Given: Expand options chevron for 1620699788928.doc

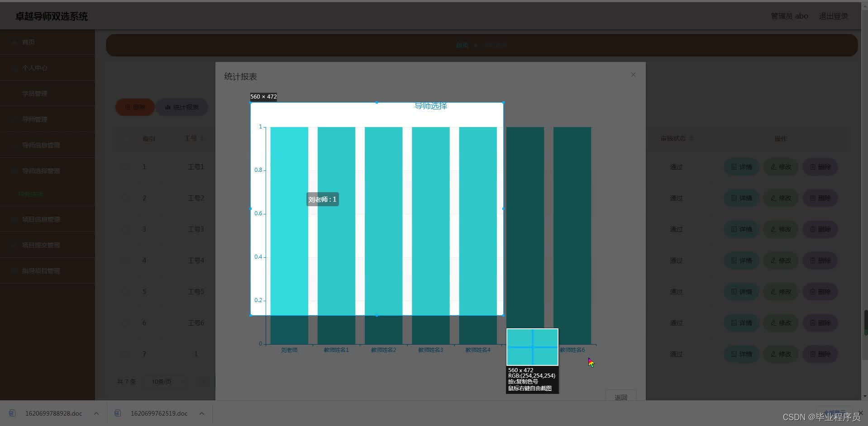Looking at the screenshot, I should click(96, 413).
